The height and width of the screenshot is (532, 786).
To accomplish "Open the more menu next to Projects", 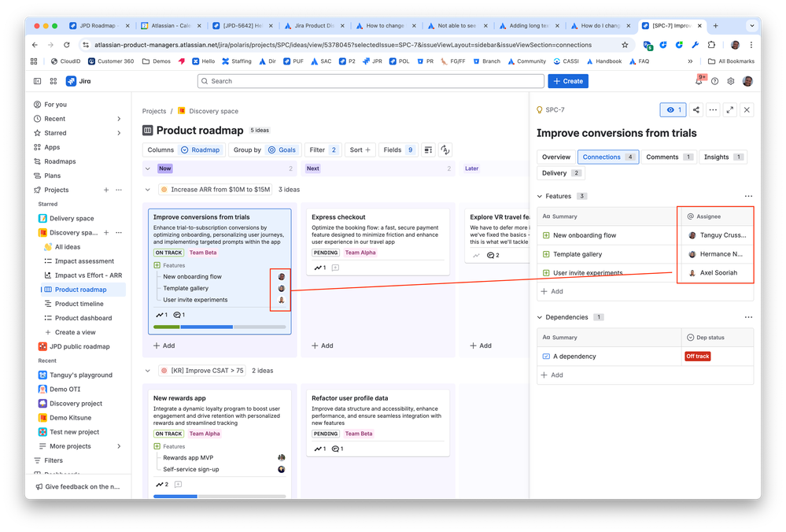I will 119,190.
